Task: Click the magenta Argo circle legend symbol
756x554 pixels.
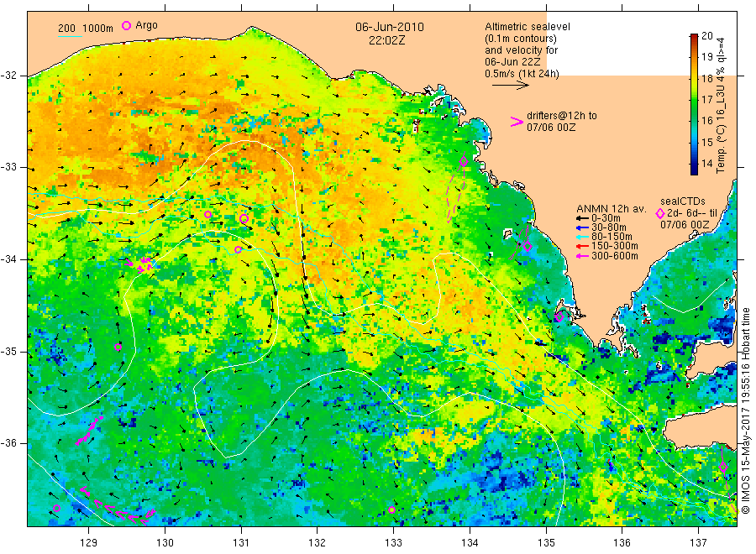Action: click(126, 26)
